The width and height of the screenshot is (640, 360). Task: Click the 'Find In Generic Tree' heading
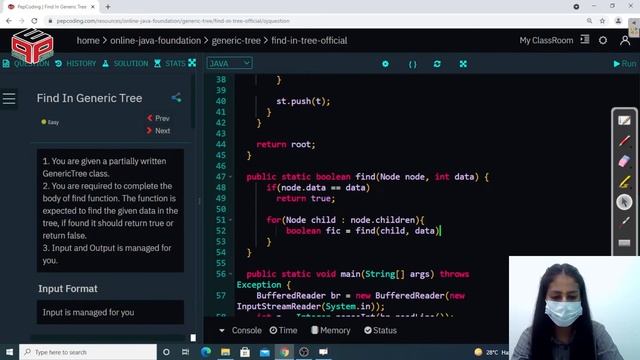(89, 98)
